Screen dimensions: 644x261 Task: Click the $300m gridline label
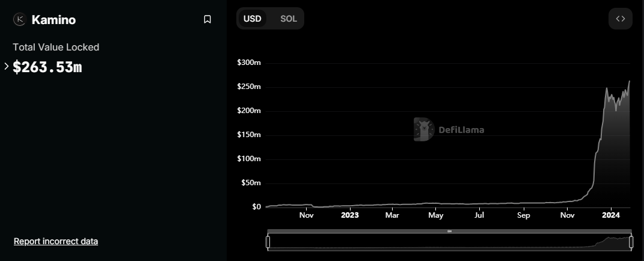point(249,63)
